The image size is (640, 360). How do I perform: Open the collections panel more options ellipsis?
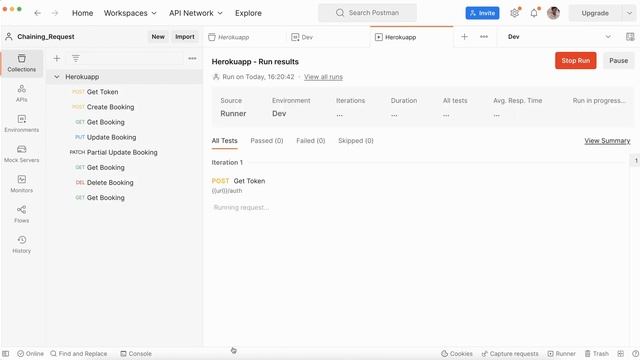tap(192, 58)
